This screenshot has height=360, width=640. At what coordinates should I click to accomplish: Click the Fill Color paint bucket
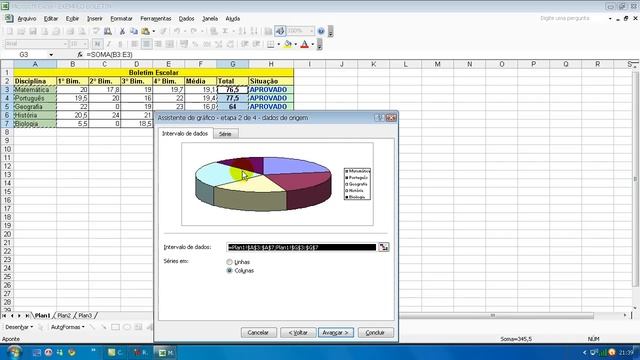288,44
